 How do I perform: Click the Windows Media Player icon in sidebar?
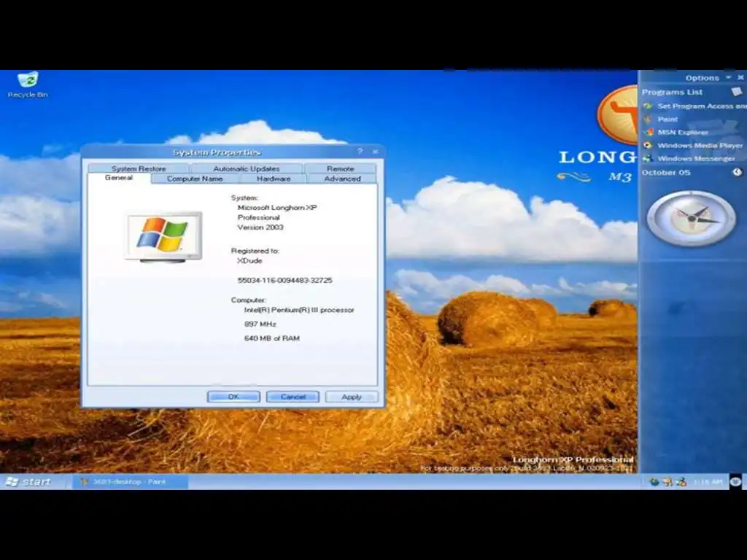[648, 145]
